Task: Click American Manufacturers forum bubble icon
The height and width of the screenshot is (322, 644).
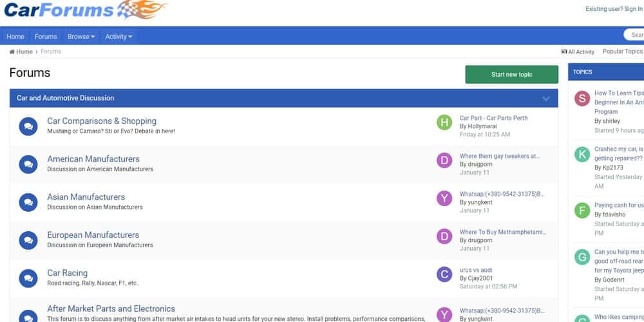Action: [28, 164]
